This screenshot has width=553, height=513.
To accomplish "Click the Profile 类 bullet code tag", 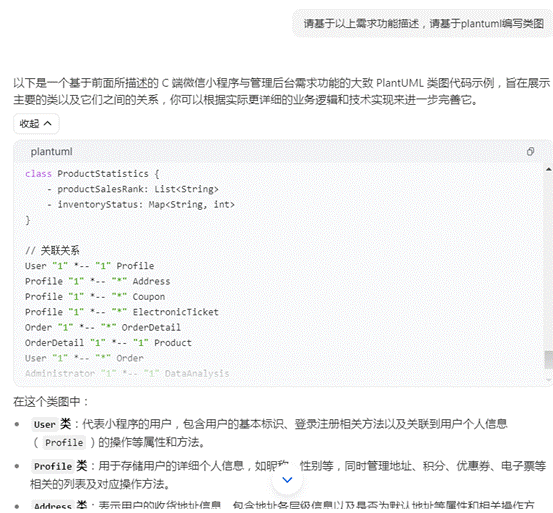I will (53, 466).
